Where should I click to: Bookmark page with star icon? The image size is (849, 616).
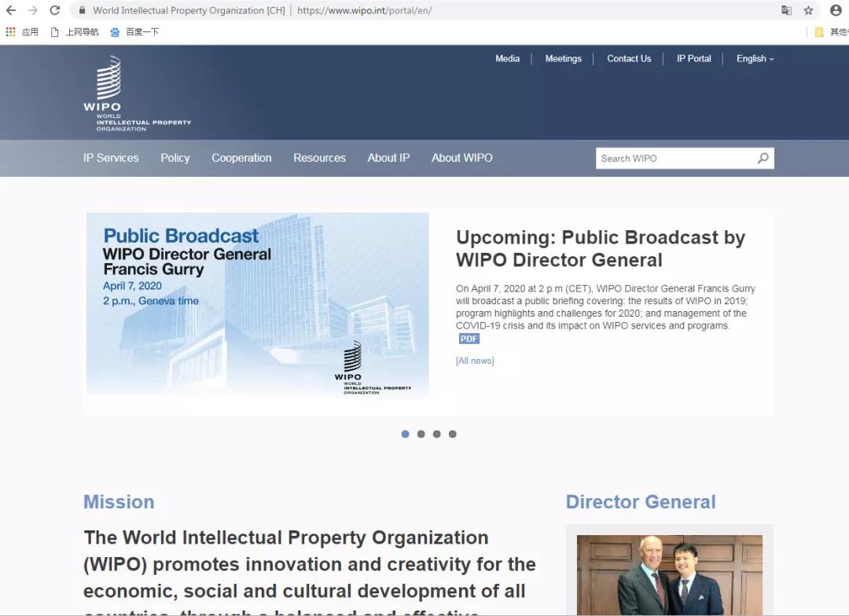(808, 10)
